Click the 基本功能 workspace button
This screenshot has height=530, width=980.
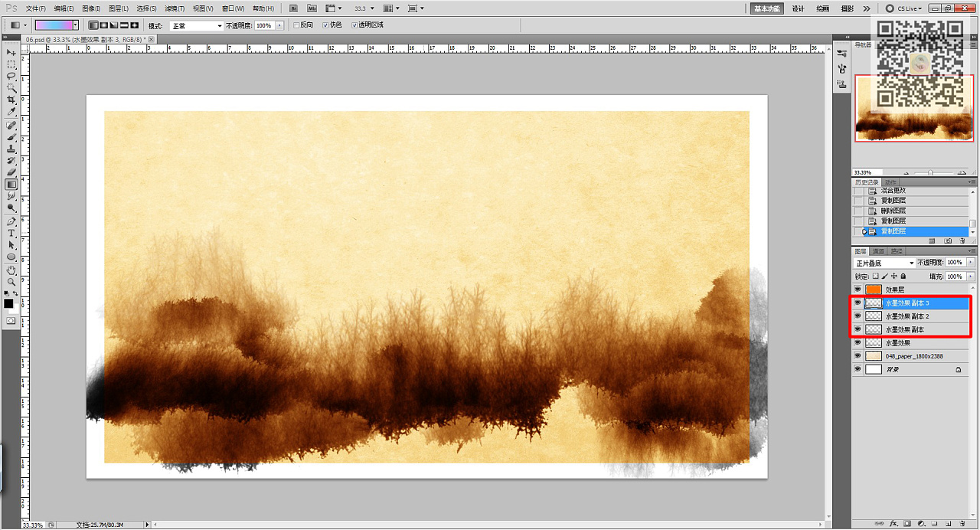[766, 8]
